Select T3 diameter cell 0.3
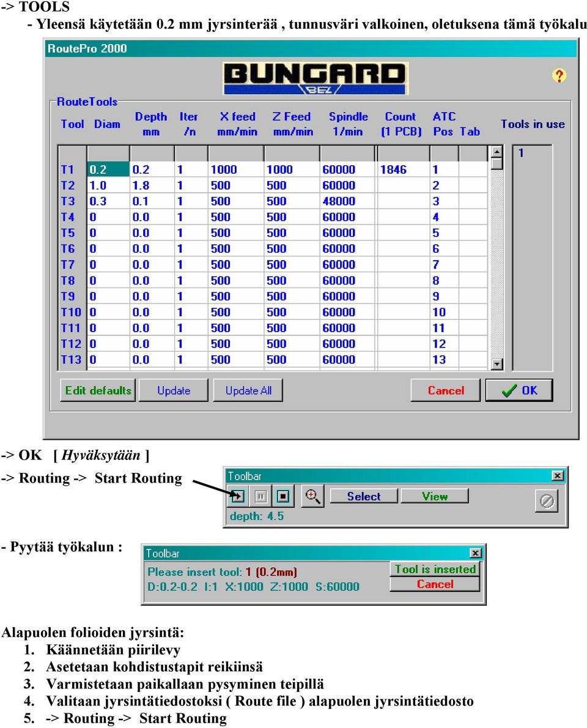 pyautogui.click(x=108, y=201)
